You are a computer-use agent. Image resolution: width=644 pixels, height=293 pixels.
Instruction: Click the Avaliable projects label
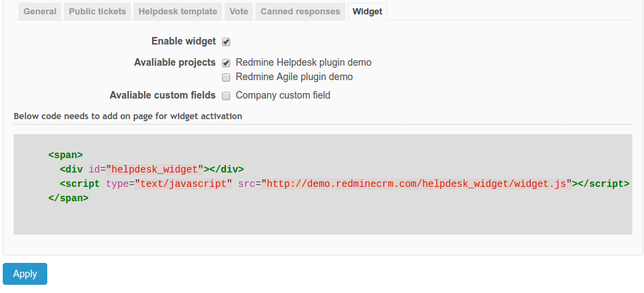click(x=175, y=62)
